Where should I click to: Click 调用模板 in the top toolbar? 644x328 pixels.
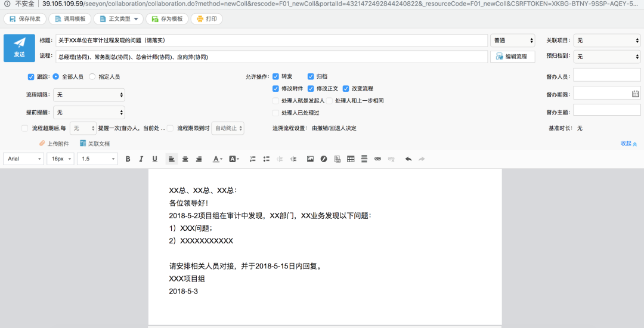pyautogui.click(x=69, y=19)
